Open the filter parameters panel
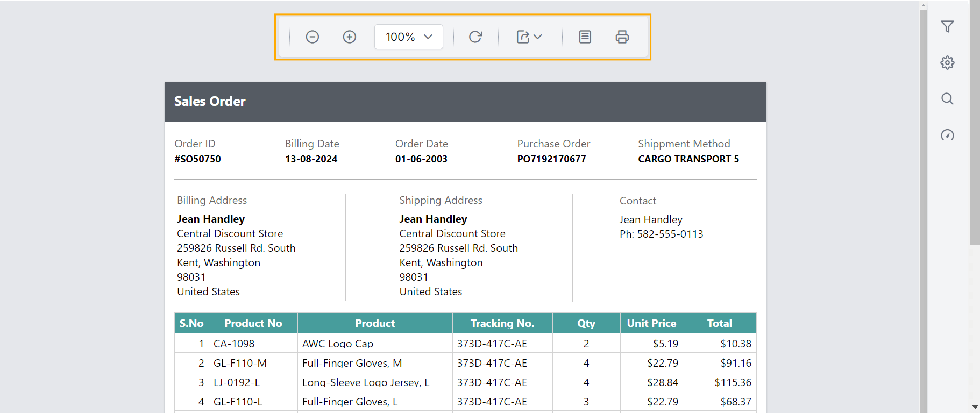Image resolution: width=980 pixels, height=413 pixels. 947,26
